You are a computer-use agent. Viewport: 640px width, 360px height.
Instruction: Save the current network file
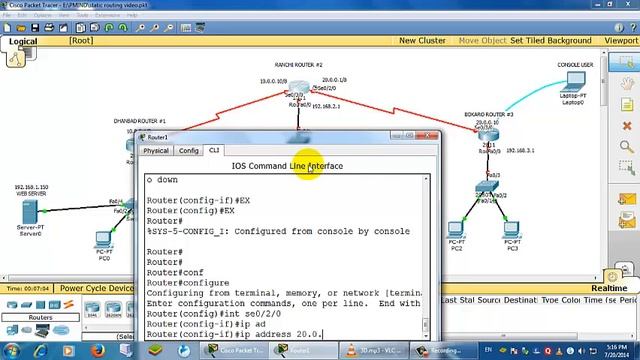[x=35, y=28]
